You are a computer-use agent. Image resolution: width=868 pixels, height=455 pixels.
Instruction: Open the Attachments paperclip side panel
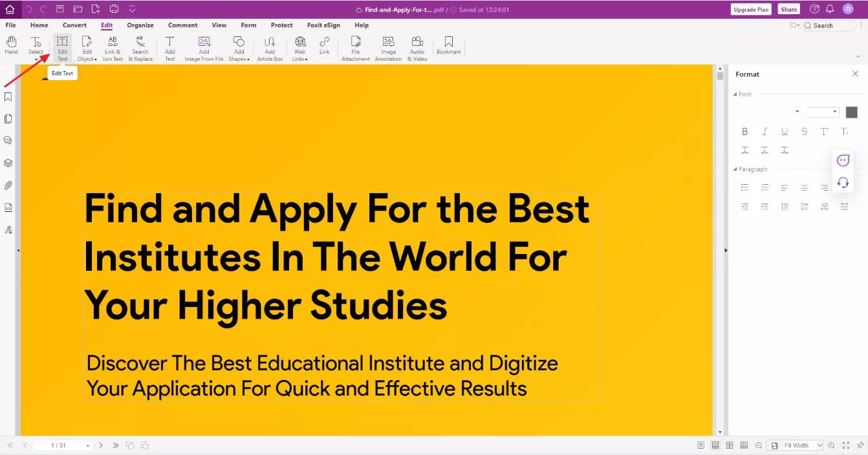tap(8, 185)
